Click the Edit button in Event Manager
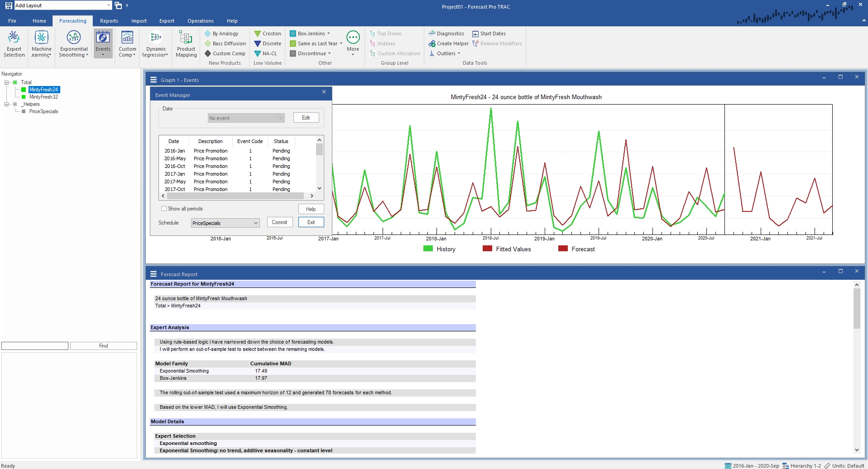868x469 pixels. click(x=306, y=118)
